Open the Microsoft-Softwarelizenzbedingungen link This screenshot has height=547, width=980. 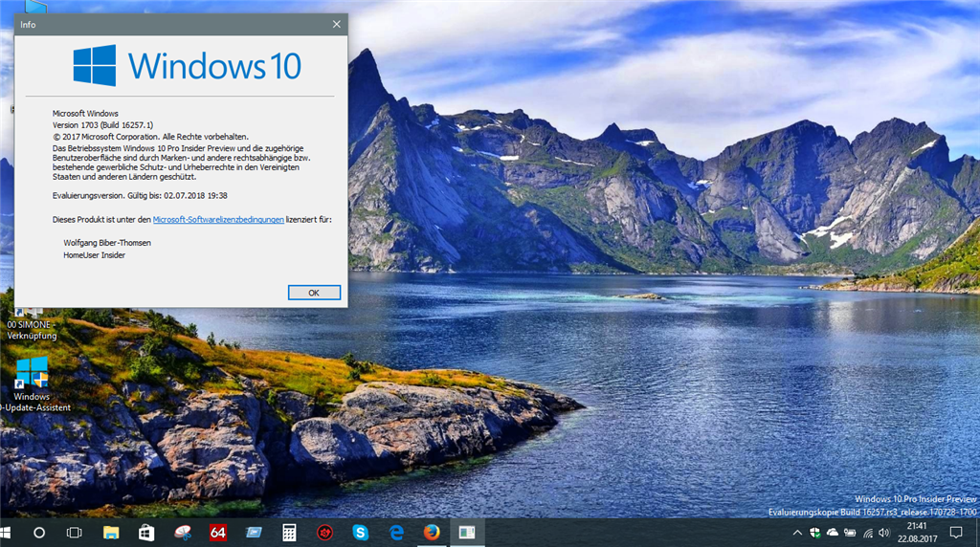[x=218, y=220]
